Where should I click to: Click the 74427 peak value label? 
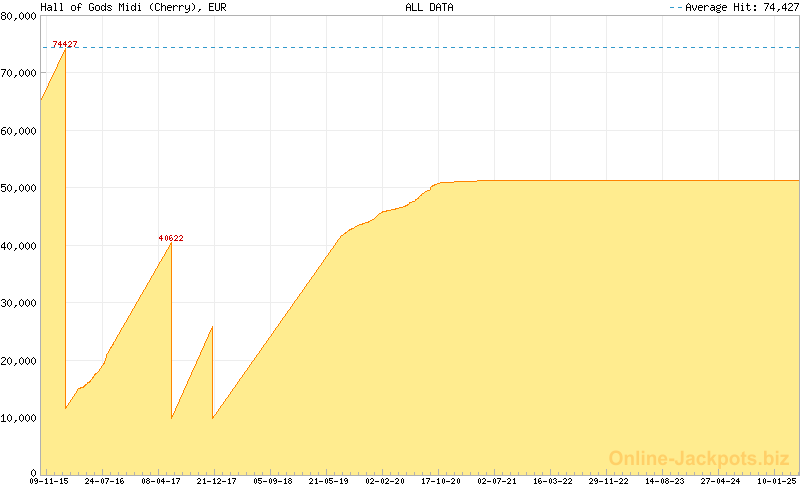(65, 44)
